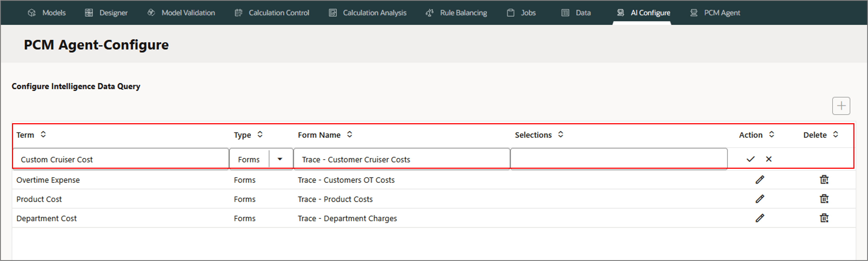Edit the Product Cost row with the pencil icon
Image resolution: width=868 pixels, height=261 pixels.
[x=759, y=199]
